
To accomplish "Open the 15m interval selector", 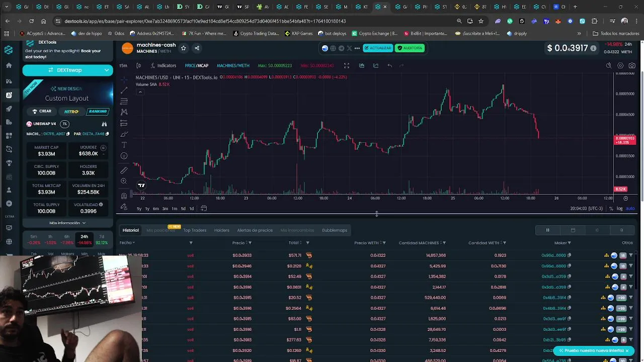I will 123,65.
